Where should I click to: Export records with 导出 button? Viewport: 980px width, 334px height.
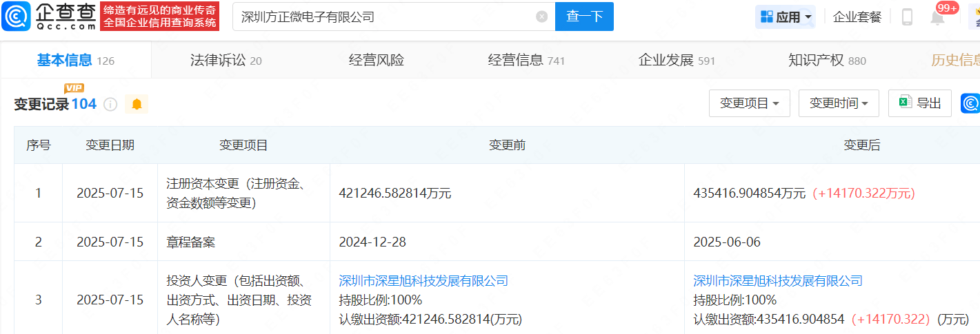[x=920, y=103]
